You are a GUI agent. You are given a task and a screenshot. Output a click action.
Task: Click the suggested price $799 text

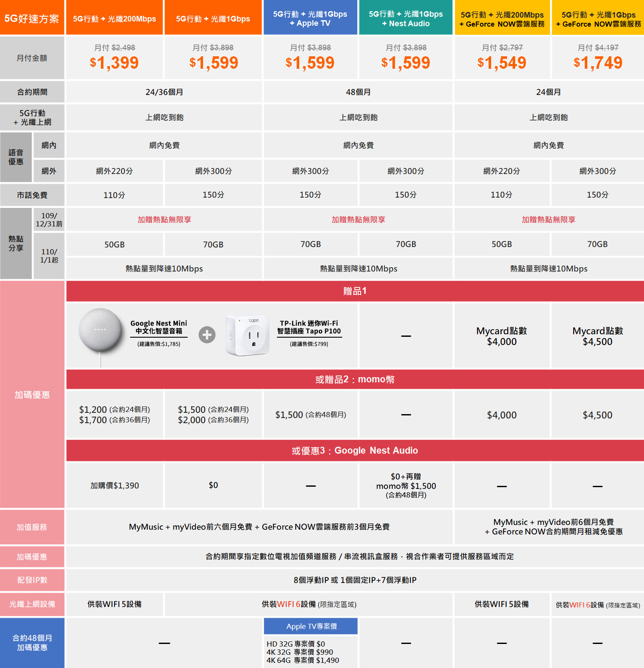(309, 344)
